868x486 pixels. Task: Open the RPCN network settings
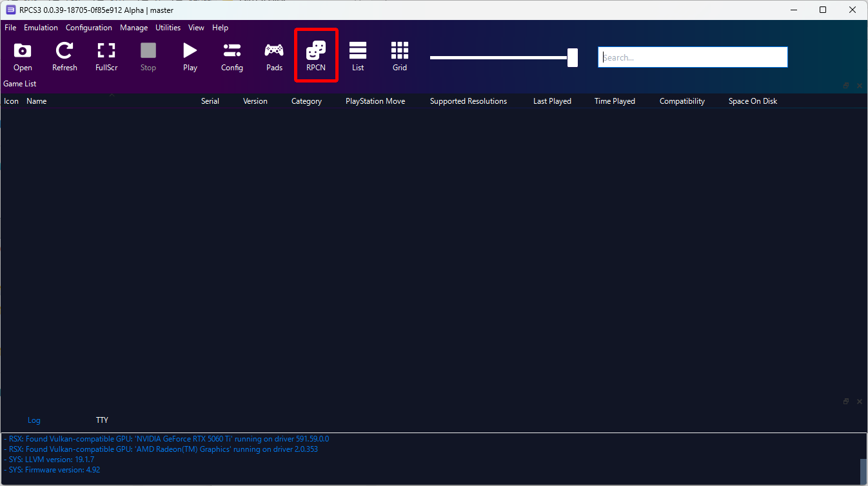[x=316, y=57]
